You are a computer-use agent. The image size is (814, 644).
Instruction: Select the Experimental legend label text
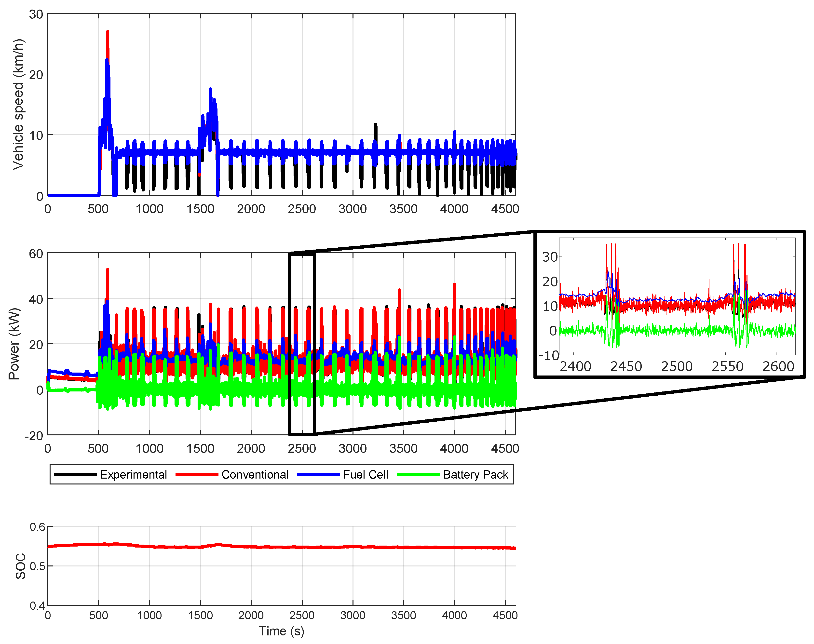tap(134, 474)
